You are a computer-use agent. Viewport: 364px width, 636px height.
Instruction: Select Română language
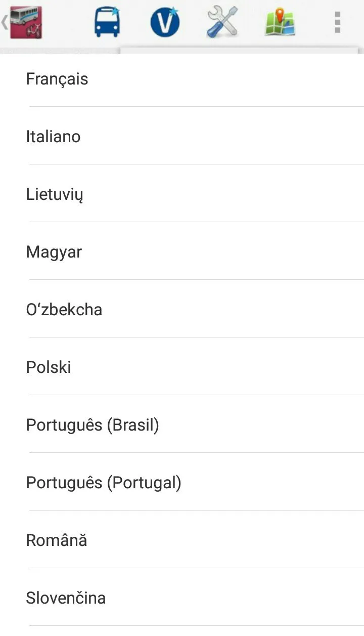click(x=182, y=539)
